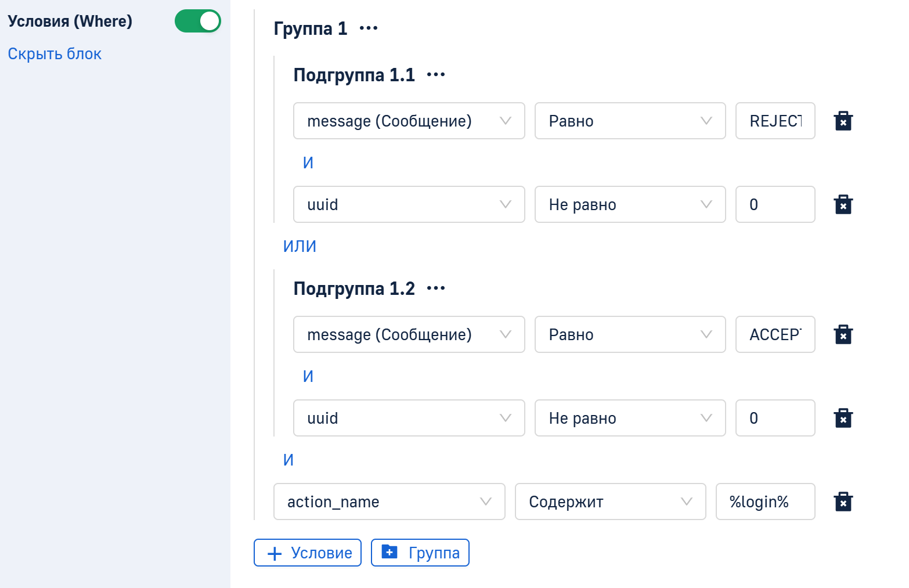Add a new Условие

click(308, 553)
